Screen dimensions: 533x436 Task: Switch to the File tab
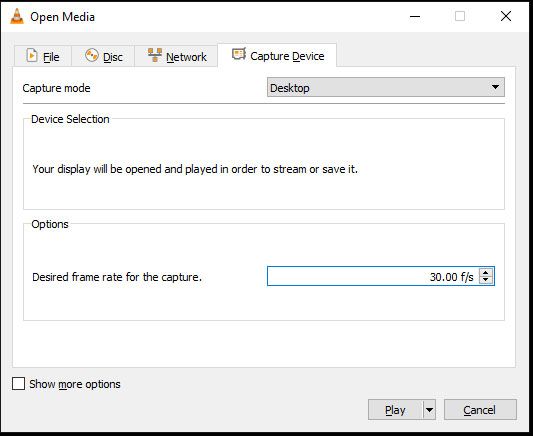tap(43, 56)
